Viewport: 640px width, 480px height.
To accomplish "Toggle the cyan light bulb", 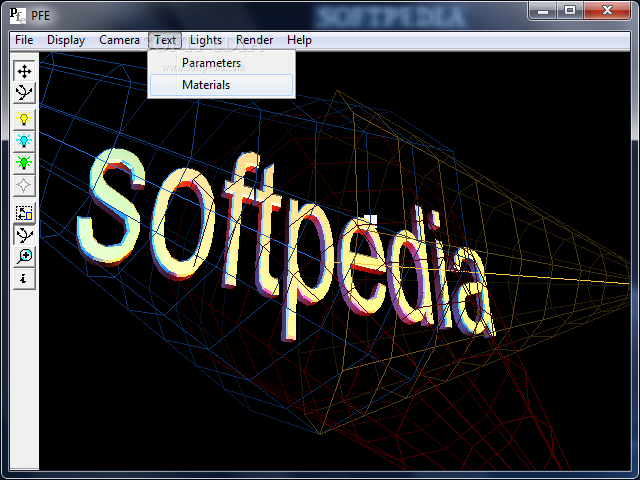I will click(24, 141).
